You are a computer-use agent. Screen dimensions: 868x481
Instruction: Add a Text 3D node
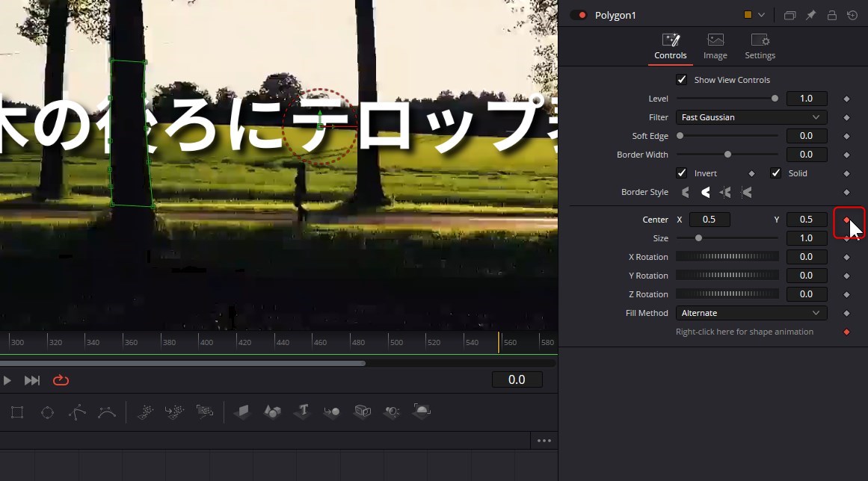pos(302,412)
